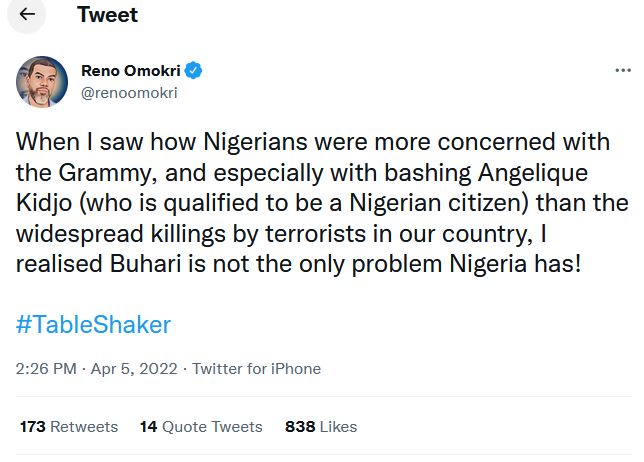644x462 pixels.
Task: View the 14 Quote Tweets
Action: (201, 426)
